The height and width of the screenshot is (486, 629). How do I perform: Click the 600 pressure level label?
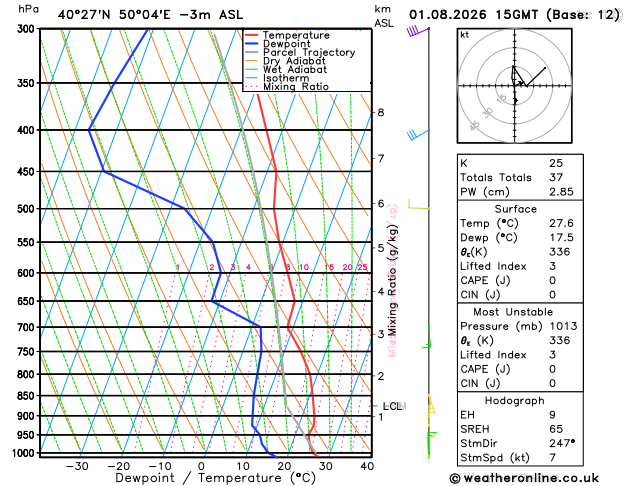click(x=28, y=273)
